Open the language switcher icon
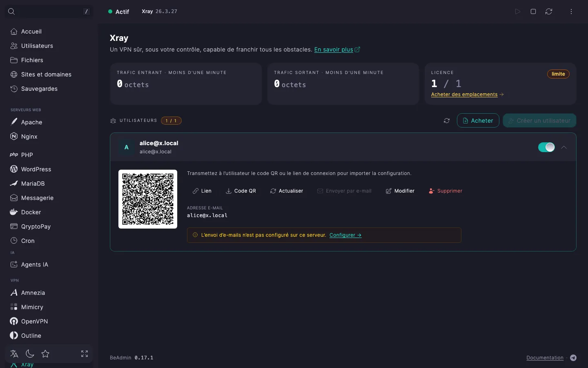The width and height of the screenshot is (588, 368). [14, 354]
